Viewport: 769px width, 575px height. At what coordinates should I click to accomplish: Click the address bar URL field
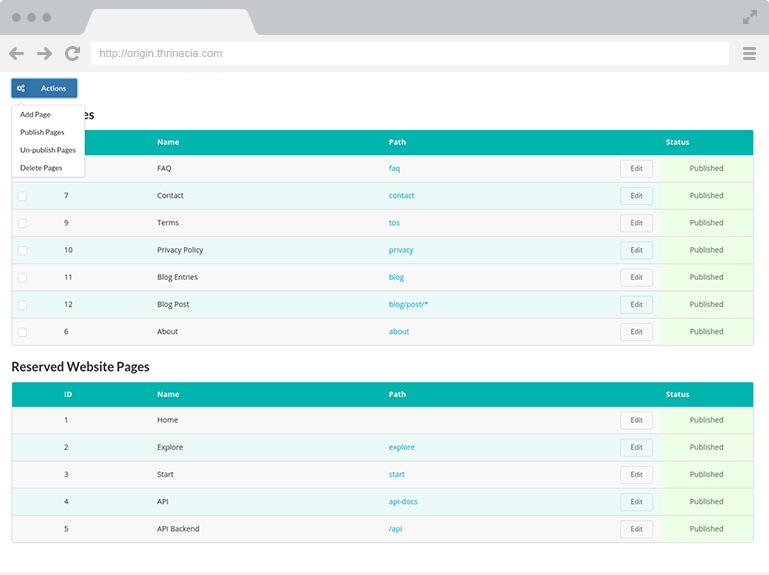[410, 53]
